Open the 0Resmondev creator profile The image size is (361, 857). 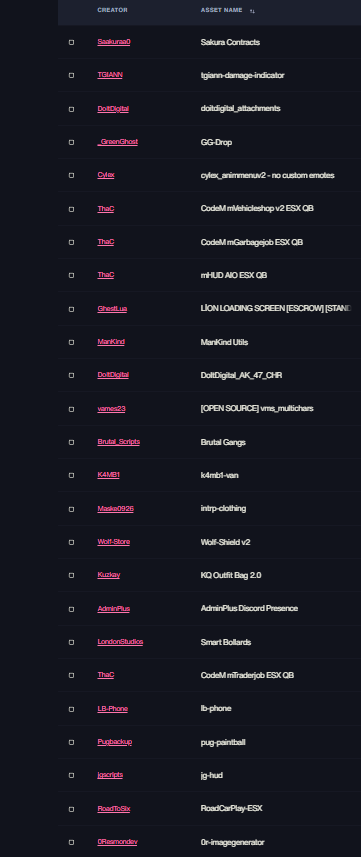[x=117, y=842]
